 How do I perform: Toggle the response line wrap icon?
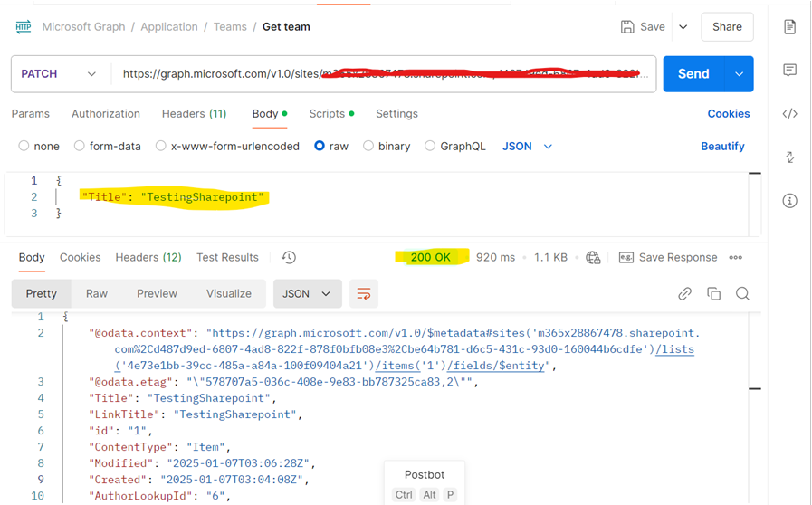click(364, 293)
